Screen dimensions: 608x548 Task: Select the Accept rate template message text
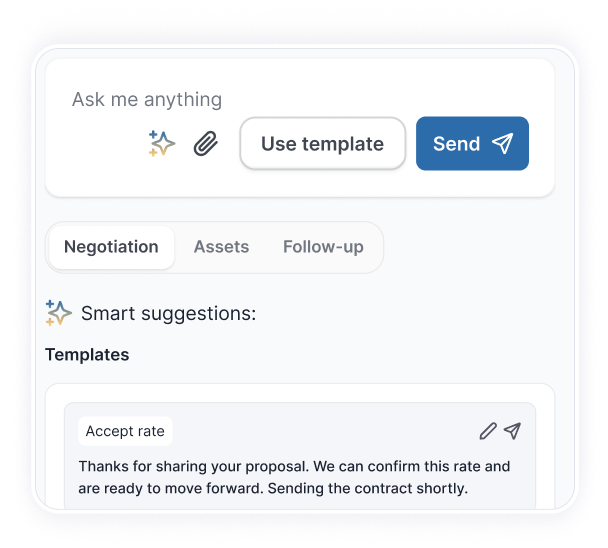pyautogui.click(x=294, y=477)
